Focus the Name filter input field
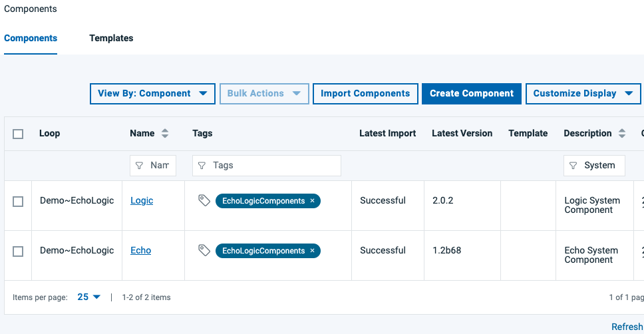The image size is (644, 334). coord(153,166)
